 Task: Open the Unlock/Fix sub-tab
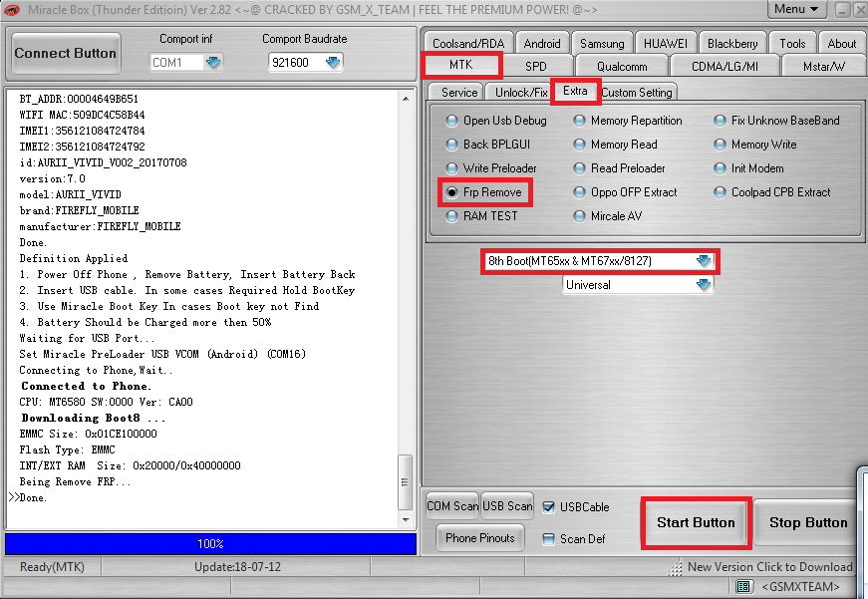click(x=521, y=93)
